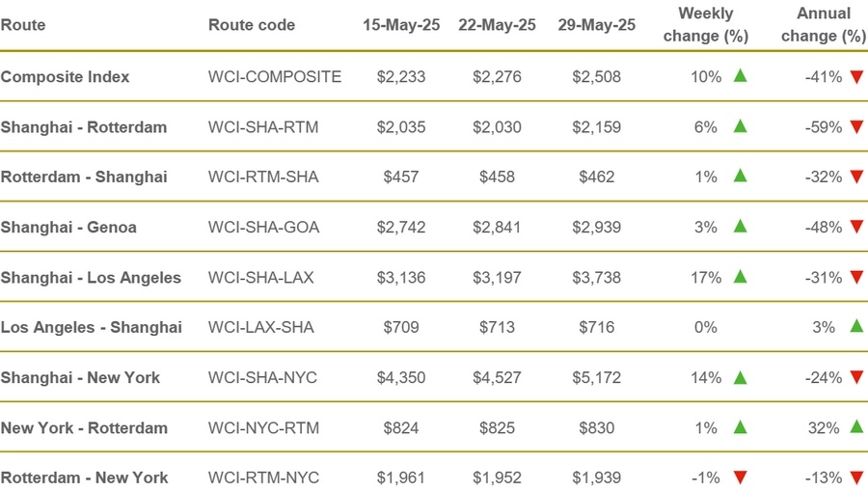Click the WCI-SHA-LAX route code cell
This screenshot has height=491, width=868.
point(260,277)
